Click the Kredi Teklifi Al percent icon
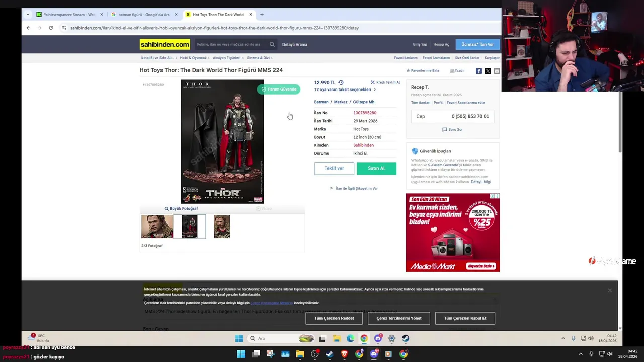Viewport: 644px width, 362px height. click(373, 82)
